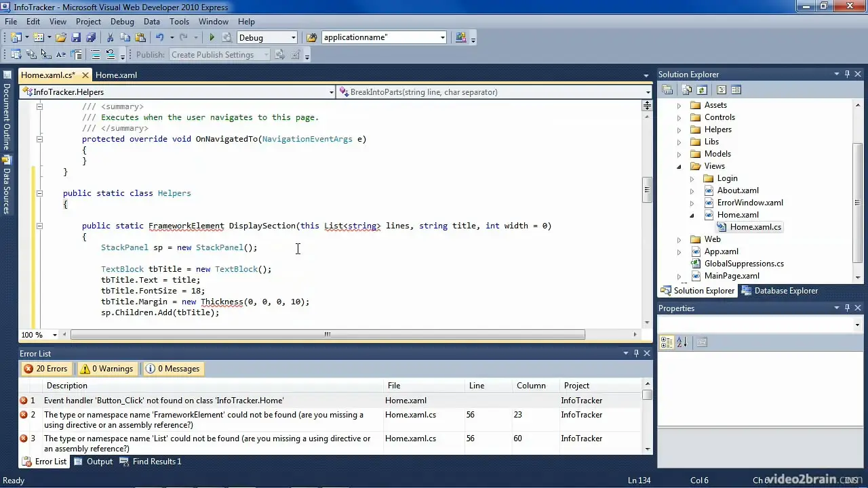Switch to the Find Results 1 tab
The height and width of the screenshot is (488, 868).
[151, 462]
